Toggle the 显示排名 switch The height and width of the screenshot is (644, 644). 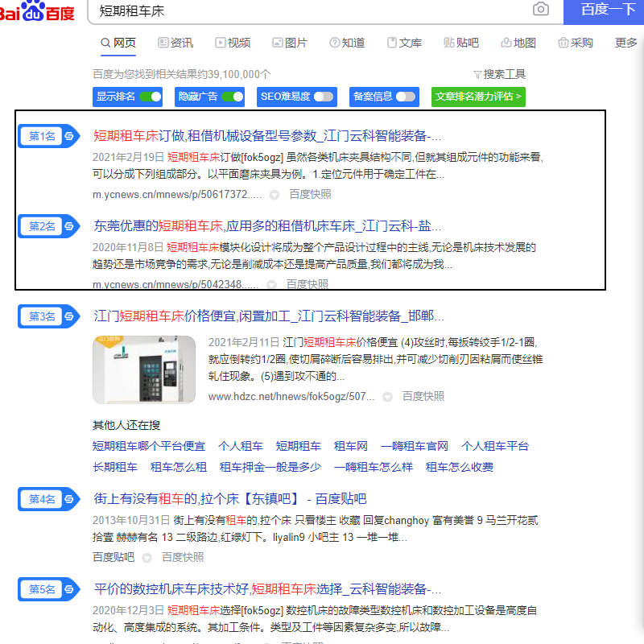click(151, 97)
